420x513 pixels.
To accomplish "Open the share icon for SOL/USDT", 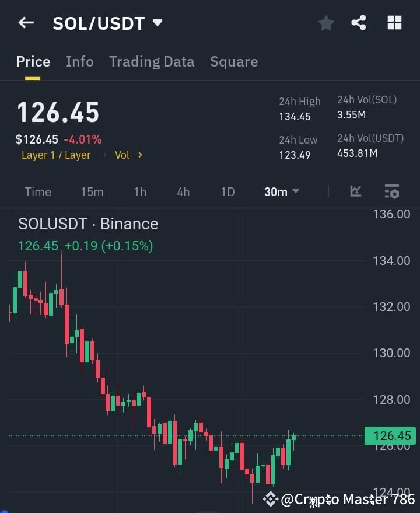I will click(x=359, y=23).
